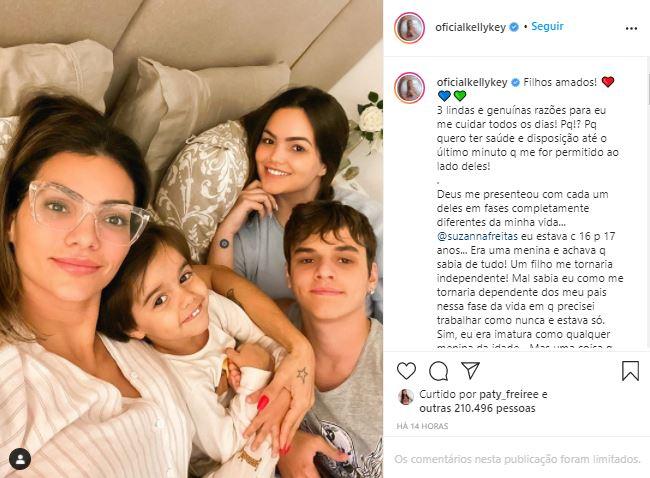The image size is (650, 478).
Task: Like the post with the heart icon
Action: (x=406, y=371)
